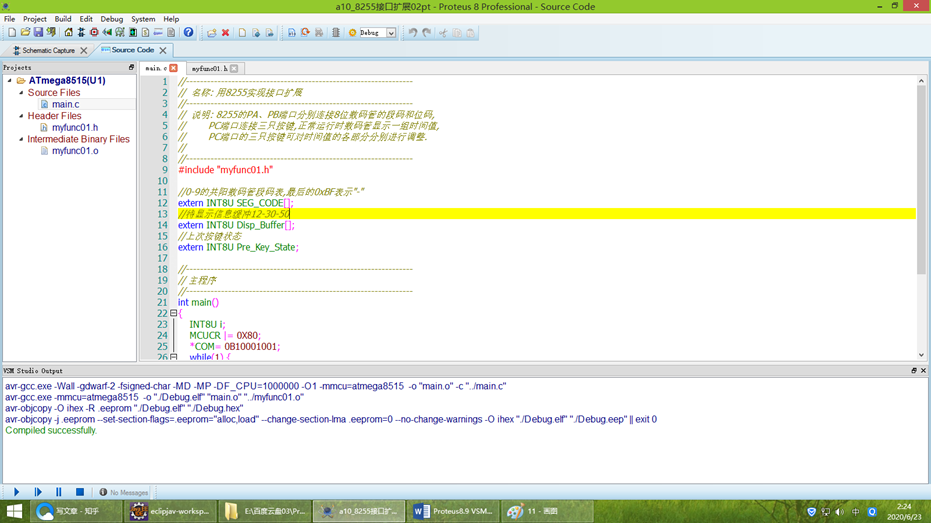Click the New Project icon

(12, 33)
